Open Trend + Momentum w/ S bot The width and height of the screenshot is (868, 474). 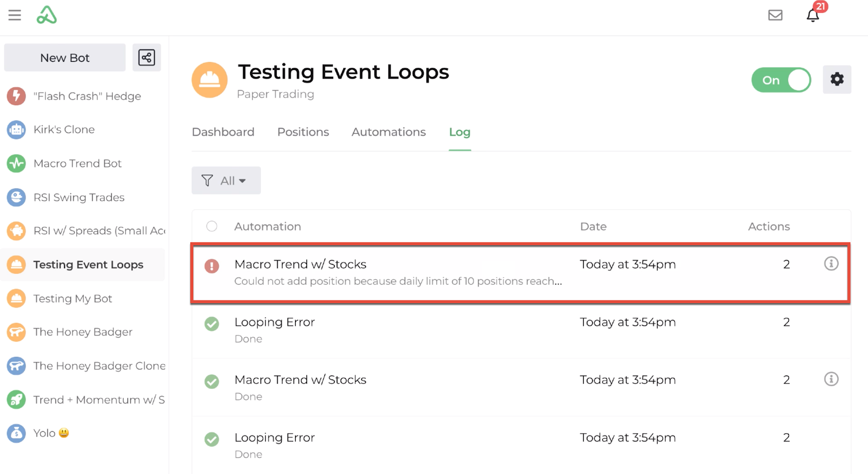pyautogui.click(x=99, y=400)
